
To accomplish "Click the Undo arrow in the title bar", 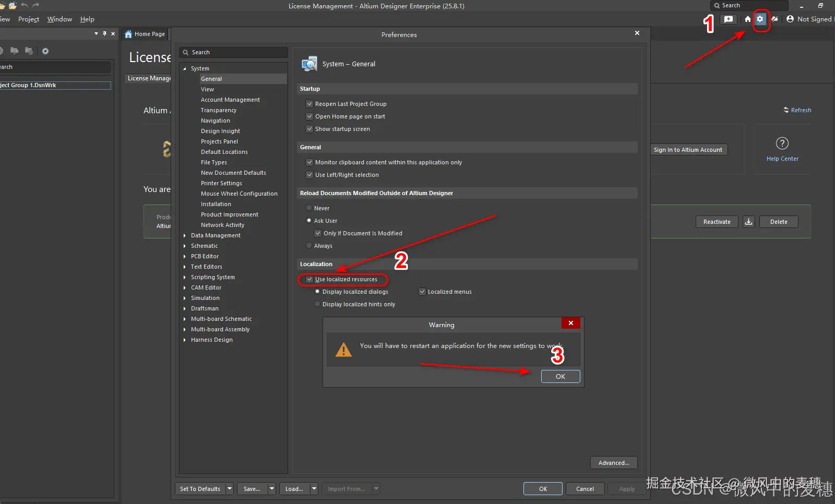I will (25, 5).
